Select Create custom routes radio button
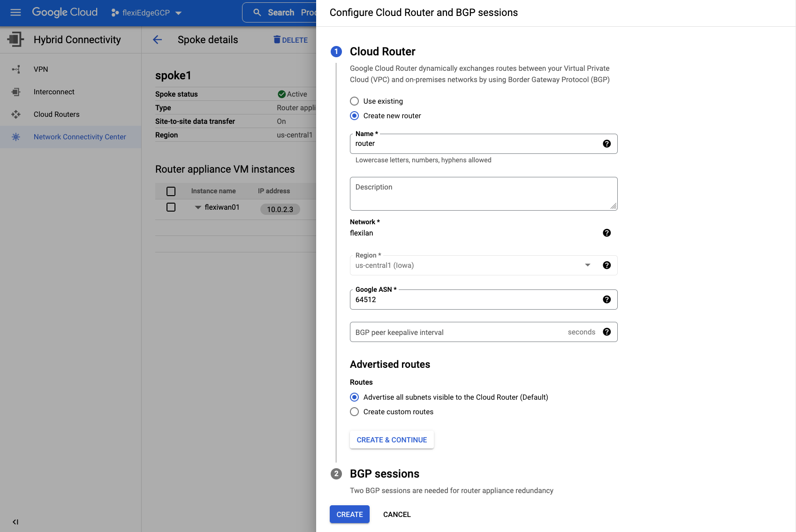Image resolution: width=796 pixels, height=532 pixels. click(355, 412)
